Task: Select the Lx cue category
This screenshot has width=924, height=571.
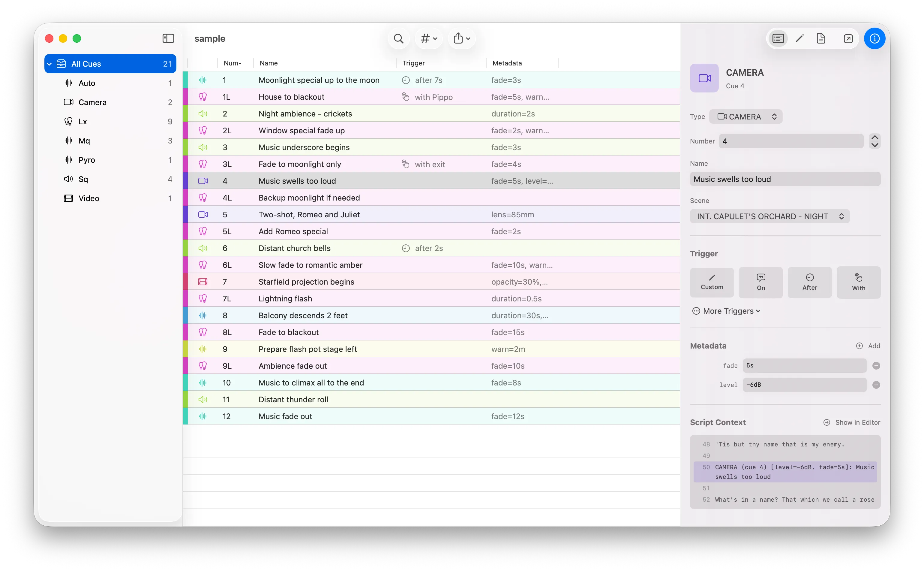Action: click(x=110, y=122)
